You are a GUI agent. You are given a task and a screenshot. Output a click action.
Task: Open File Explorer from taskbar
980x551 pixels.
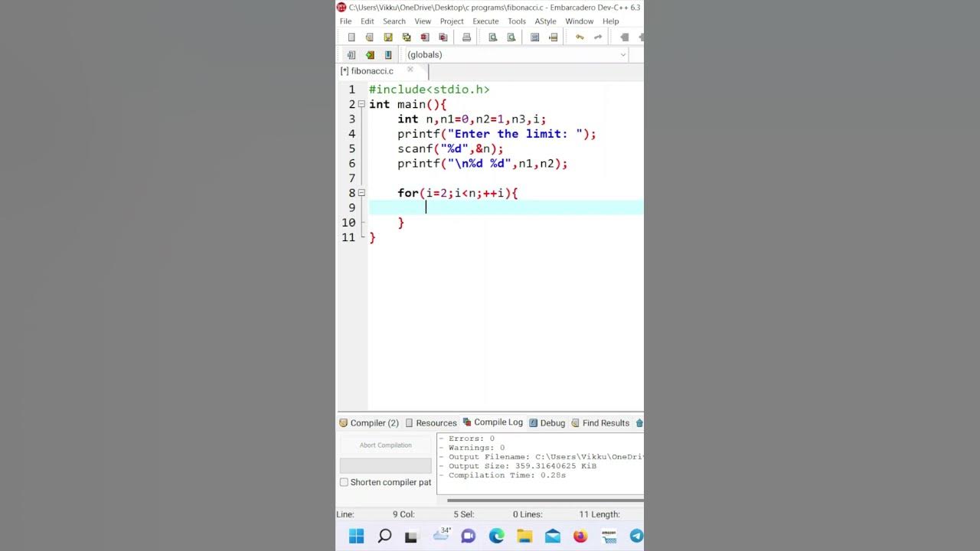point(524,536)
